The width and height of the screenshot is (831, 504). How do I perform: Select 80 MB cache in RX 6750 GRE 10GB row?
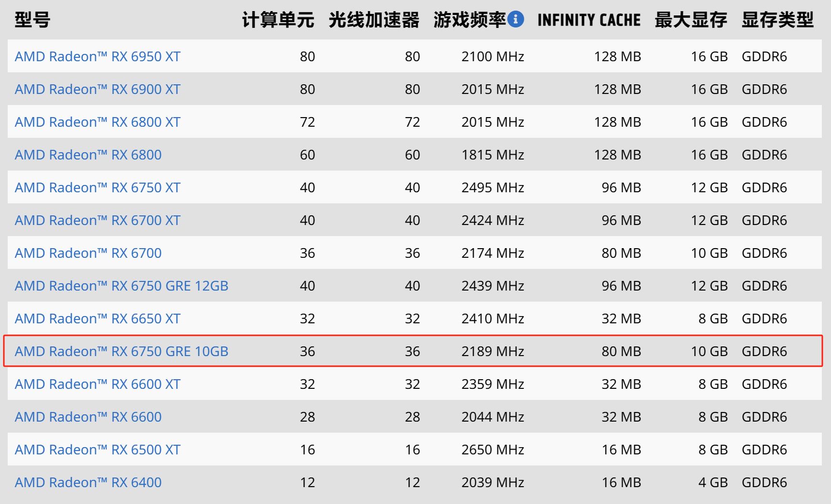pos(621,351)
